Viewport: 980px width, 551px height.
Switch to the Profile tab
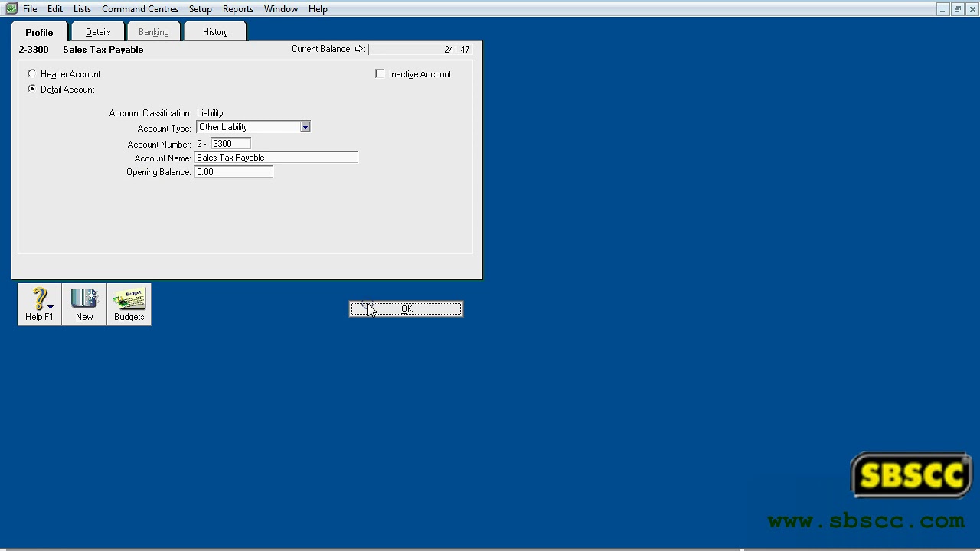point(39,32)
